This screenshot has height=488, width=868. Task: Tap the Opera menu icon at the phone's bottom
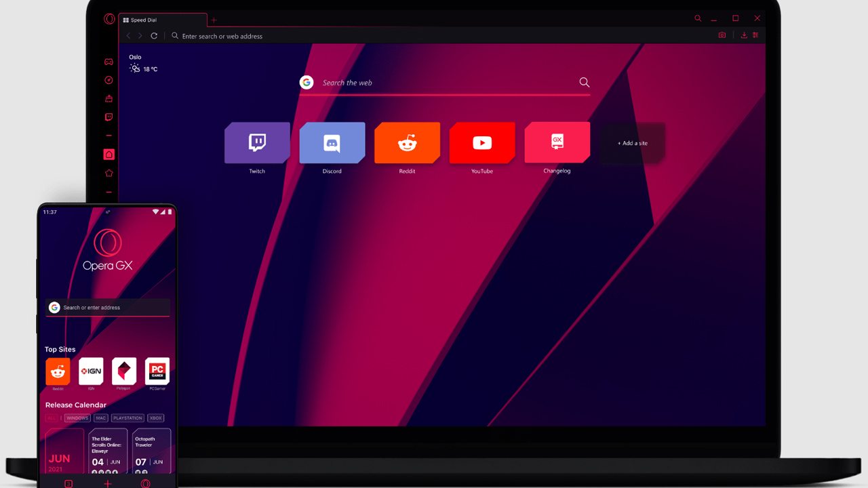145,483
